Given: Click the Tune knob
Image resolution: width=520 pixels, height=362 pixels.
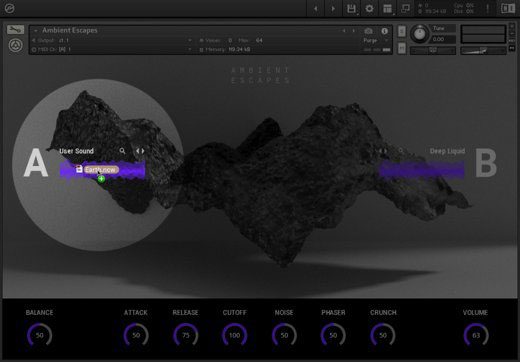Looking at the screenshot, I should coord(420,34).
